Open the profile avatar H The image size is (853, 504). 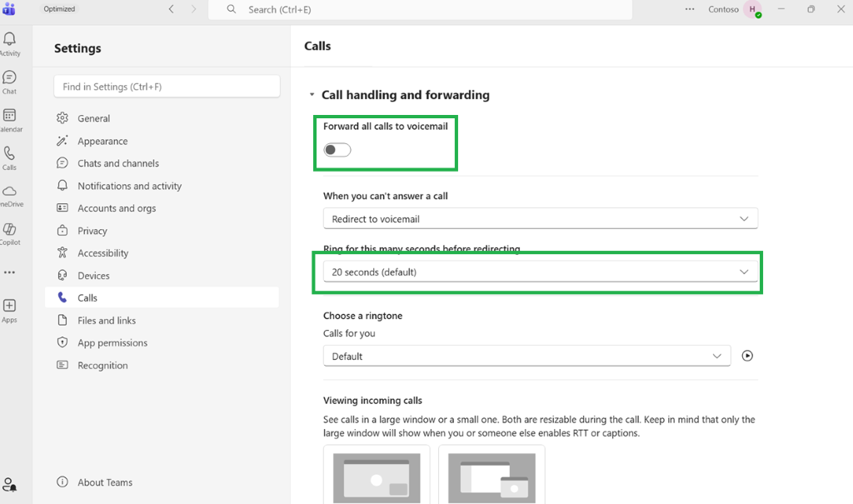pyautogui.click(x=753, y=9)
